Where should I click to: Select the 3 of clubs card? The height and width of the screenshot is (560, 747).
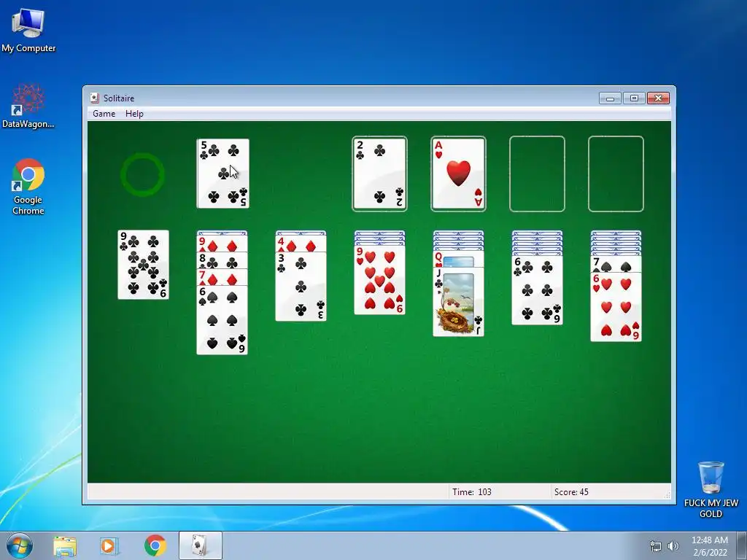[x=301, y=286]
